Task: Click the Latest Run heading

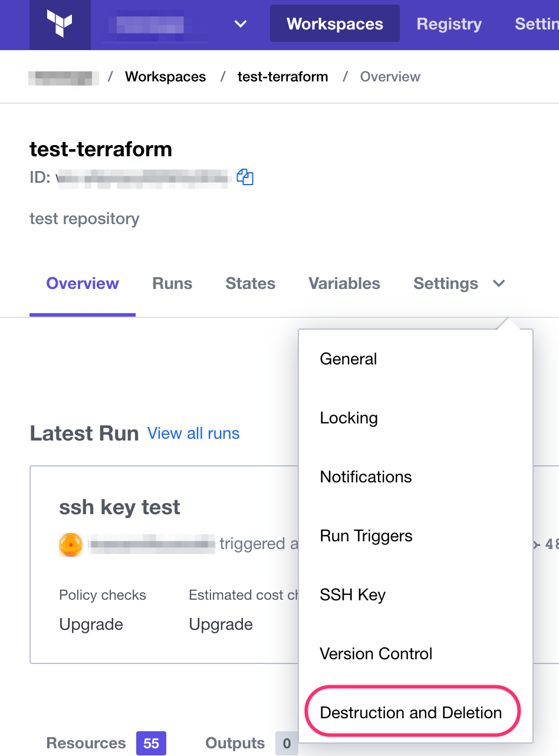Action: click(x=84, y=433)
